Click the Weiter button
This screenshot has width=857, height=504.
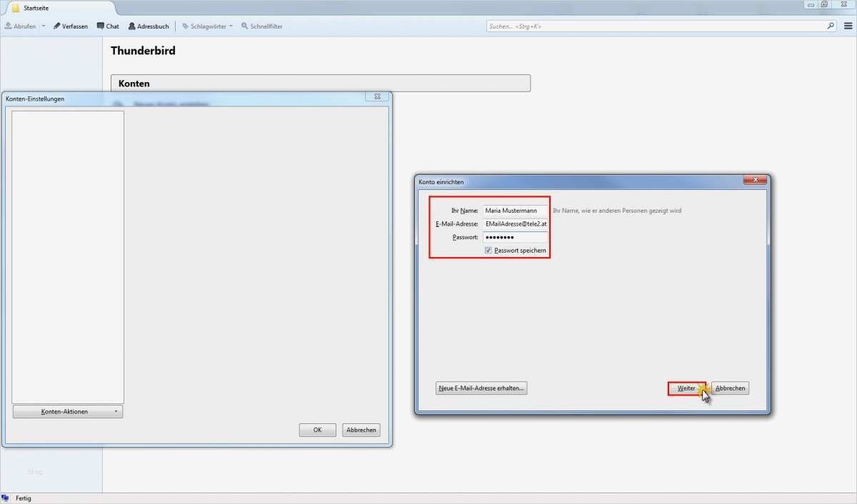click(x=686, y=388)
